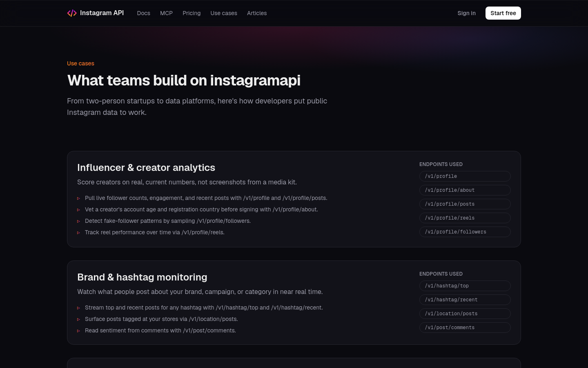Click the /v1/location/posts endpoint chip
The image size is (588, 368).
[465, 314]
